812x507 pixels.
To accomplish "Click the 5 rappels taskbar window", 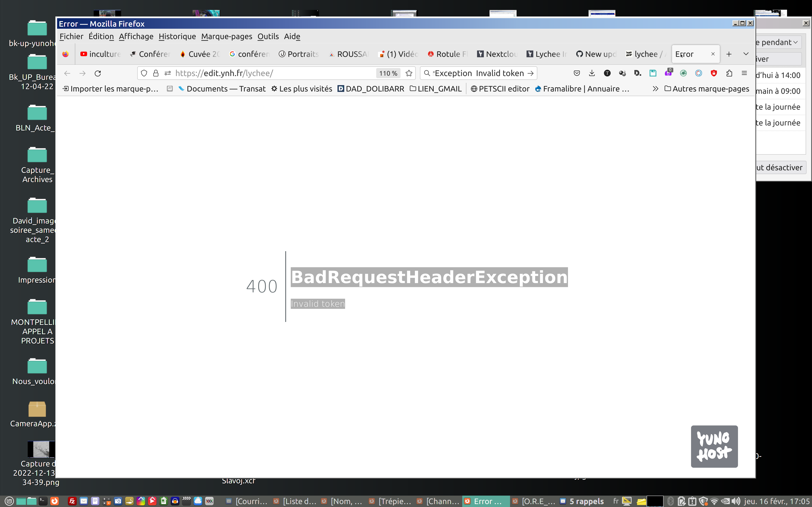I will tap(582, 501).
